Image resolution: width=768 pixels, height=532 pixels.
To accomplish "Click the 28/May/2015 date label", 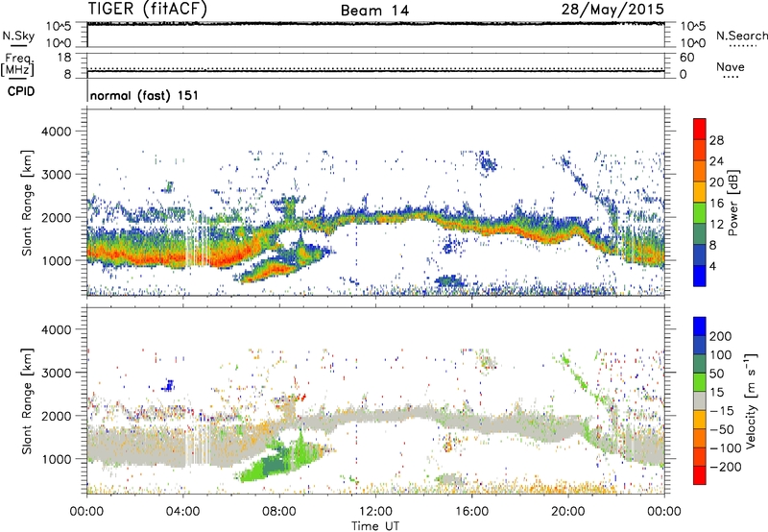I will click(612, 9).
